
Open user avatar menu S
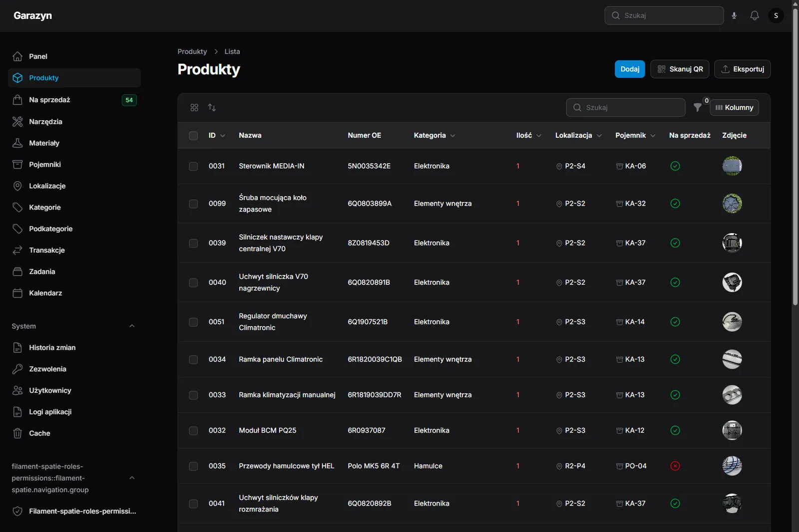tap(776, 15)
